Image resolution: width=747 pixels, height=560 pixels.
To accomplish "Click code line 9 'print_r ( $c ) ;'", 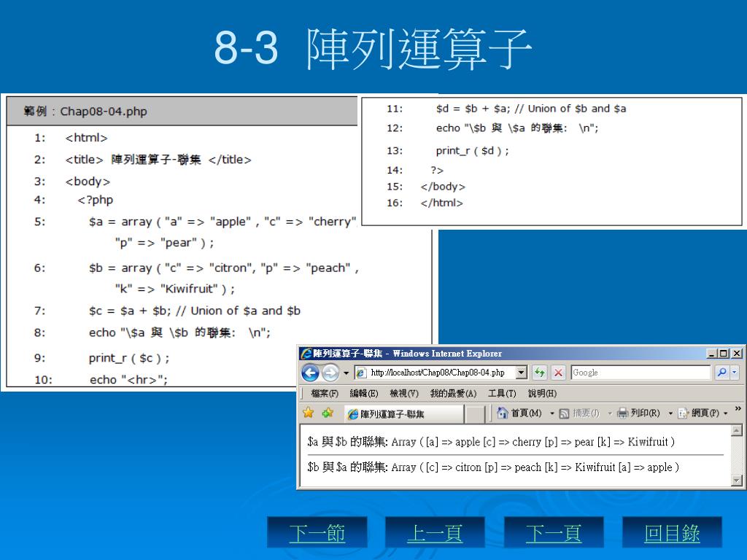I will 129,357.
